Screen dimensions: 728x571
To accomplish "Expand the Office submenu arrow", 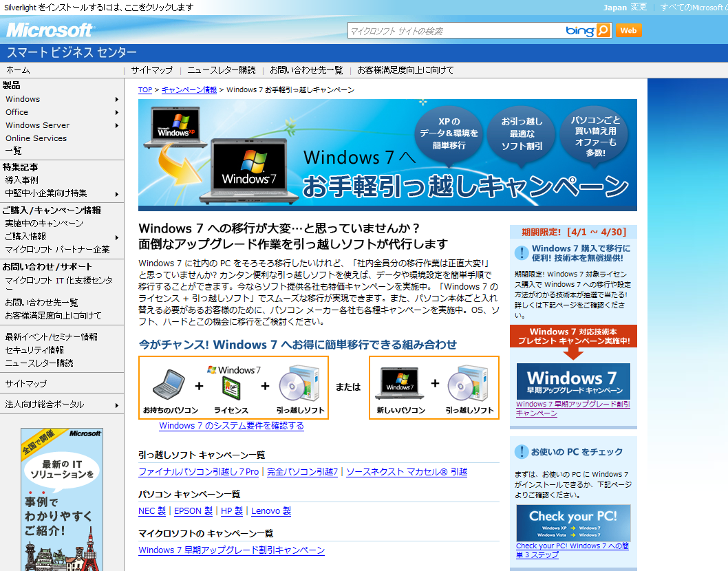I will point(116,112).
